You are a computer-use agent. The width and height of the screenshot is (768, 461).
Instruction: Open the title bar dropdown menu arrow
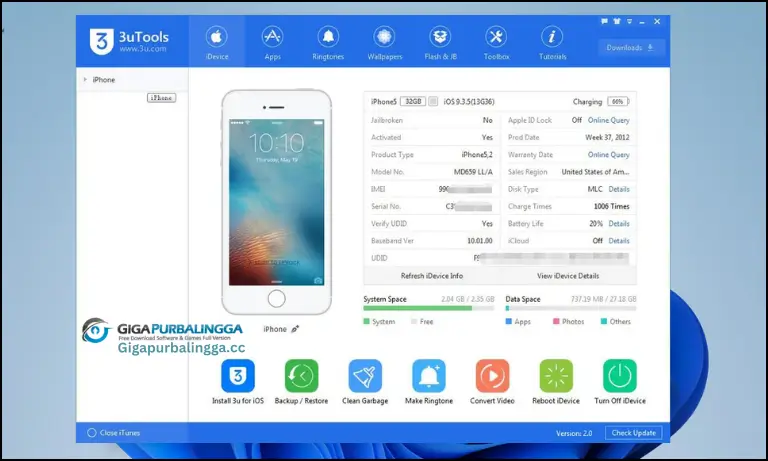coord(629,21)
